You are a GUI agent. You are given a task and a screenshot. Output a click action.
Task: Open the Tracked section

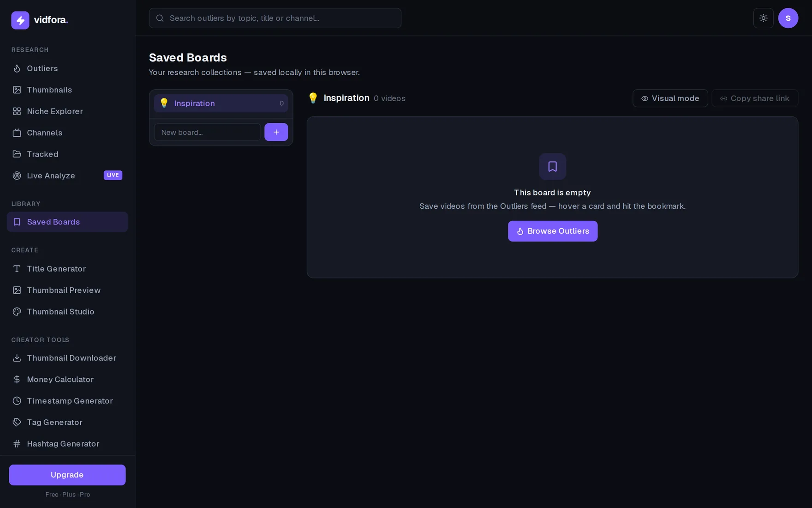67,154
